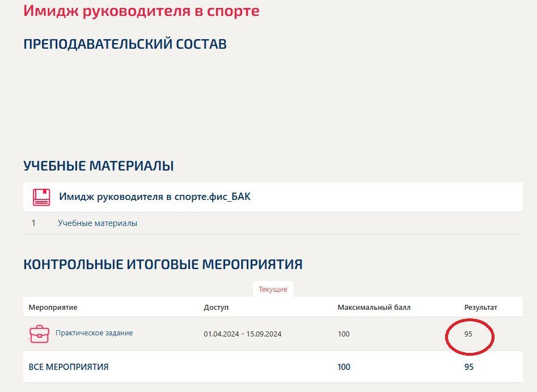Click the Мероприятие column header
537x392 pixels.
(x=53, y=307)
